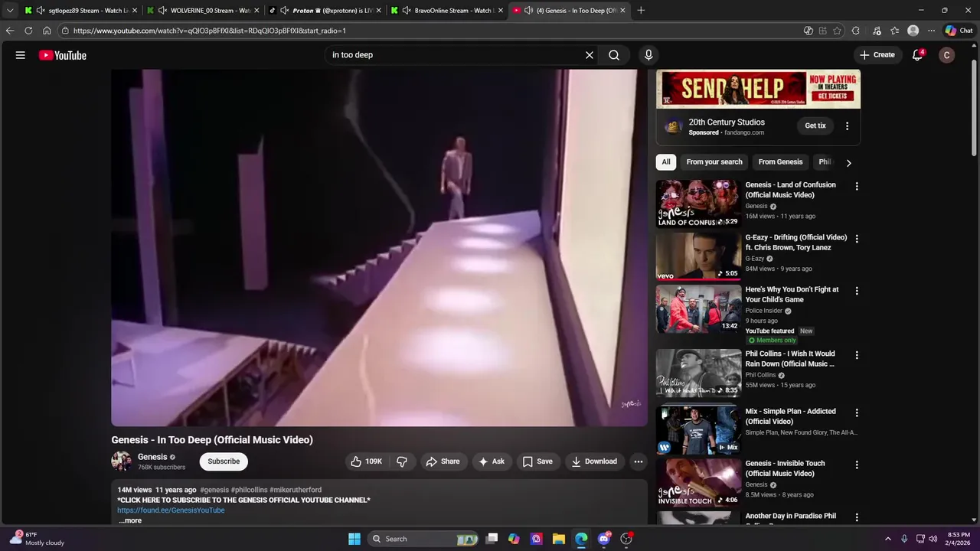The width and height of the screenshot is (980, 551).
Task: Ask about this video
Action: click(492, 461)
